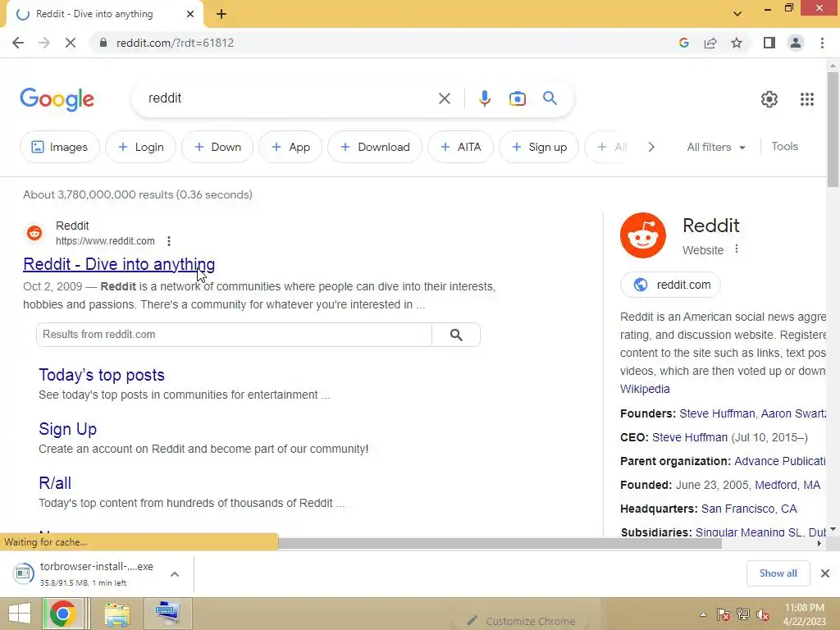840x630 pixels.
Task: Open the CEO Steve Huffman link
Action: tap(689, 437)
